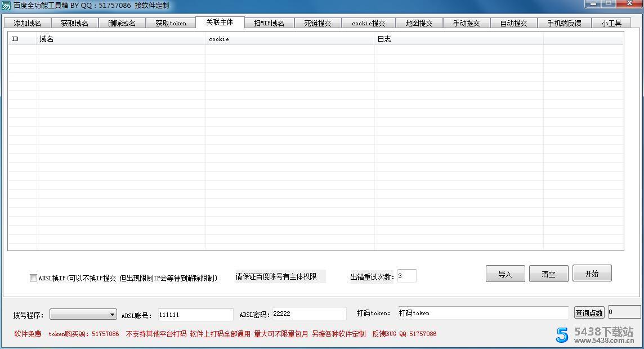Click the 清空 button to clear list
The width and height of the screenshot is (644, 349).
(548, 273)
